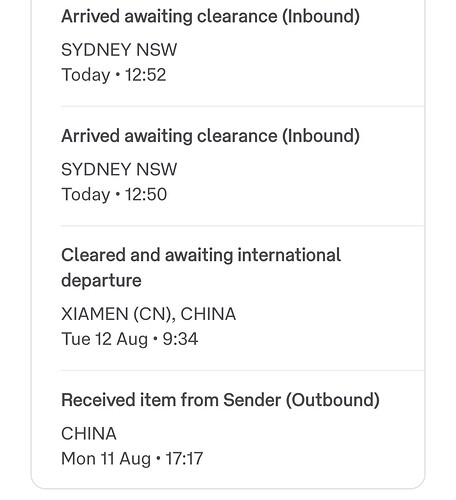Image resolution: width=456 pixels, height=500 pixels.
Task: Click the Mon 11 Aug 17:17 timestamp
Action: point(132,458)
